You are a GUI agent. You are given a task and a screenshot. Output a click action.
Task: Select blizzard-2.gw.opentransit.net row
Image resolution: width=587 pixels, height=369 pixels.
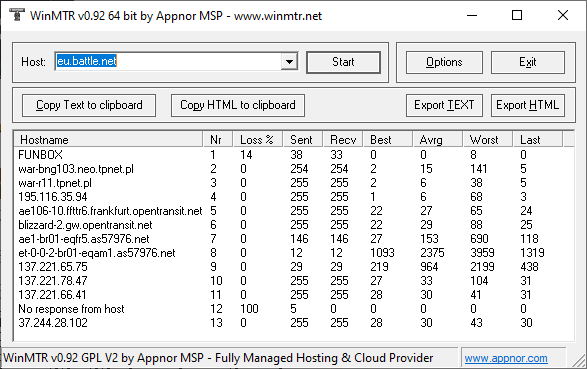[x=294, y=225]
